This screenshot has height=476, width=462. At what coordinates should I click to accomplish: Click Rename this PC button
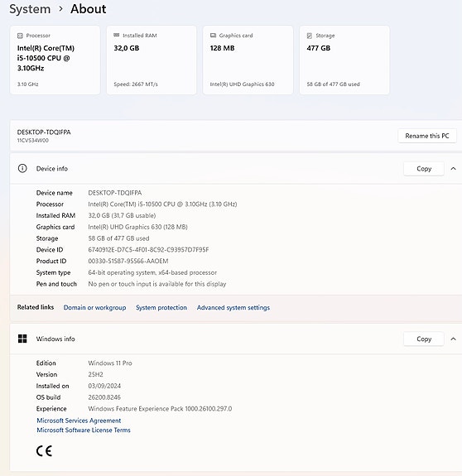point(427,136)
